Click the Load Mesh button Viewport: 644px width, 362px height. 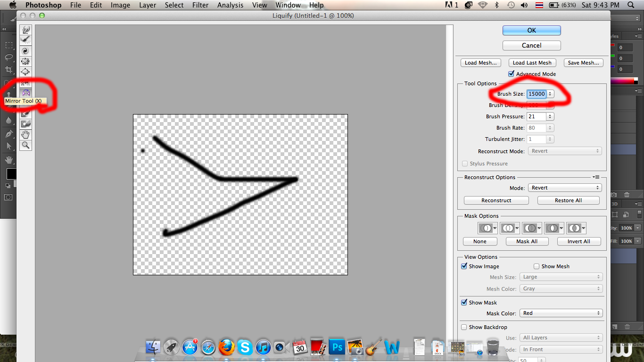481,63
